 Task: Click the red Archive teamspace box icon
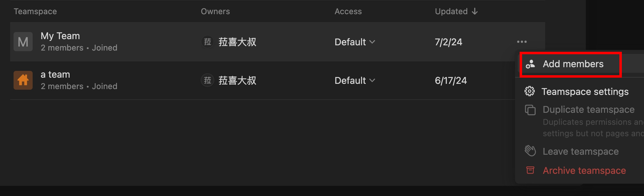[x=530, y=170]
